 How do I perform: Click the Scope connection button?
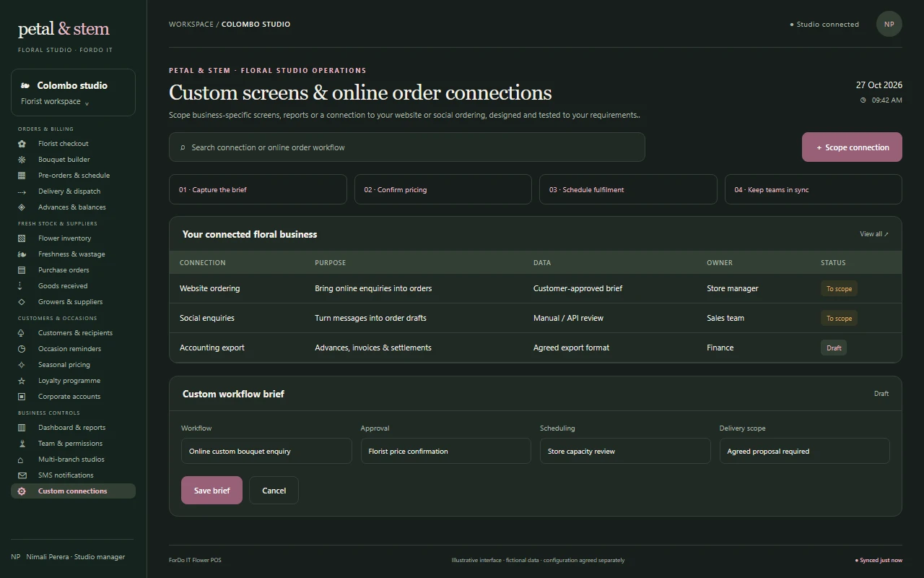pyautogui.click(x=852, y=147)
